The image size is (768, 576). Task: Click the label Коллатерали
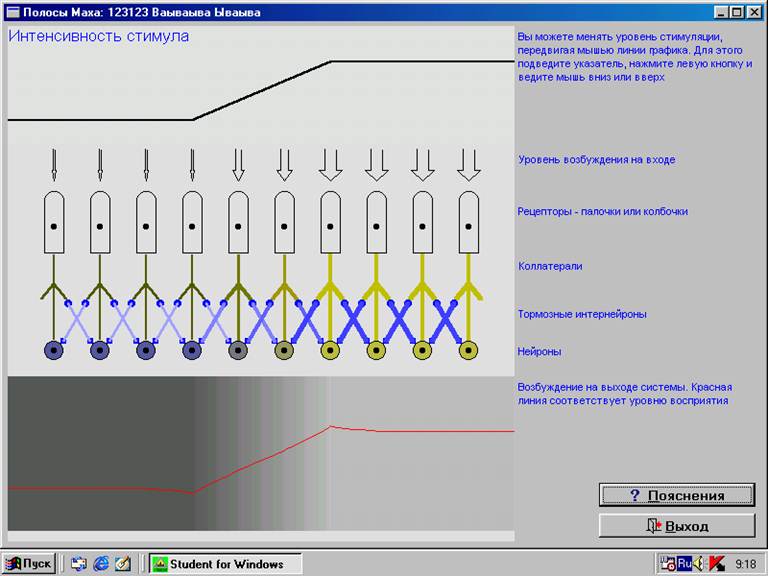click(550, 266)
